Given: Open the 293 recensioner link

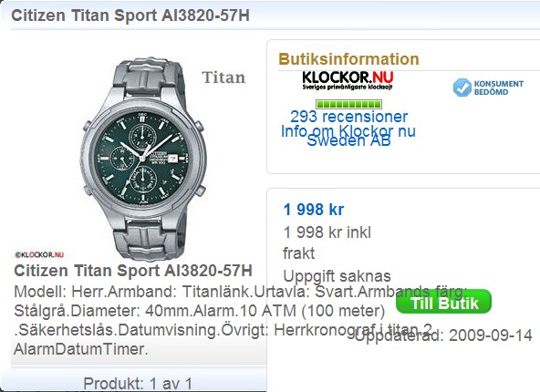Looking at the screenshot, I should click(x=348, y=117).
